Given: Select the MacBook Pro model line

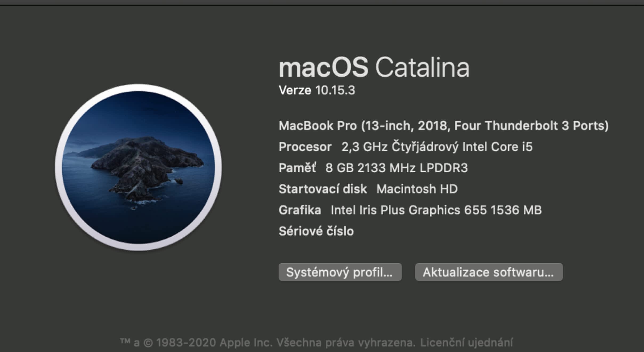Looking at the screenshot, I should point(443,126).
